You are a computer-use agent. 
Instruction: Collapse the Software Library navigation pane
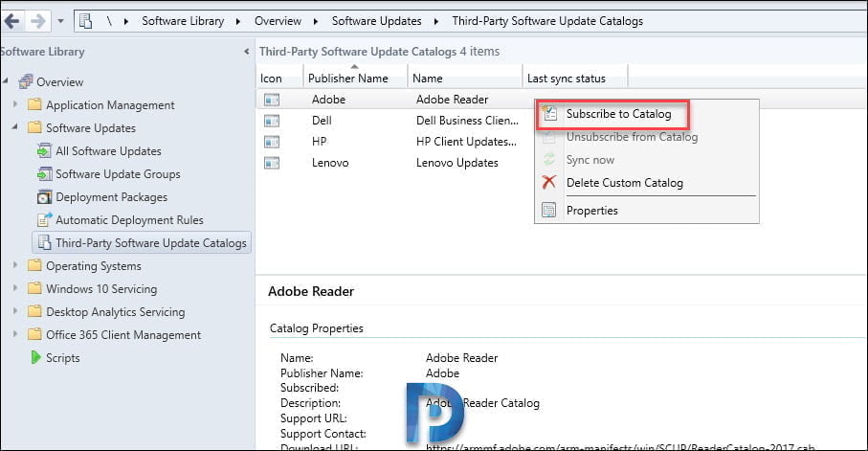[246, 52]
